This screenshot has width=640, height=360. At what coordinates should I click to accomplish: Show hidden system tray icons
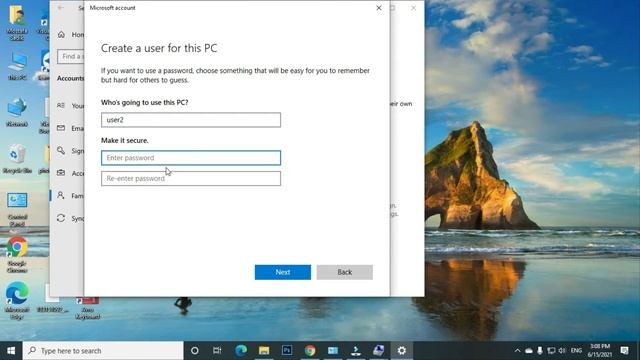pyautogui.click(x=517, y=351)
